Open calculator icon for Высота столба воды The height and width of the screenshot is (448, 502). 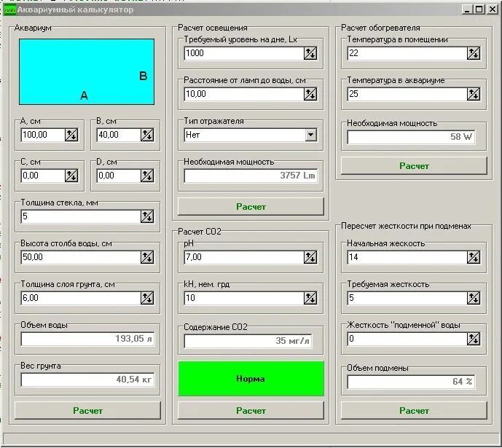147,257
